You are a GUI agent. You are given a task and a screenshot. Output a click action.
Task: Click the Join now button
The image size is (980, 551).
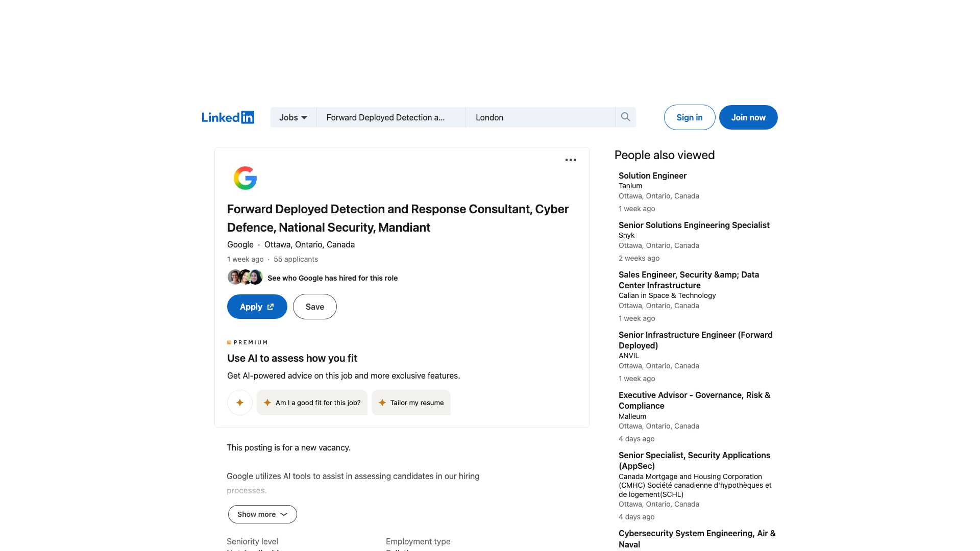[748, 117]
